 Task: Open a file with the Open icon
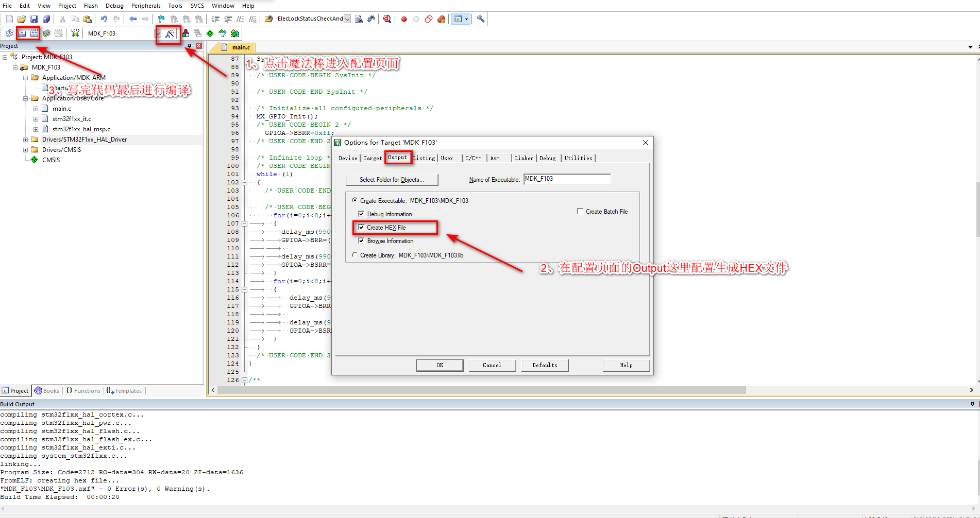coord(22,19)
